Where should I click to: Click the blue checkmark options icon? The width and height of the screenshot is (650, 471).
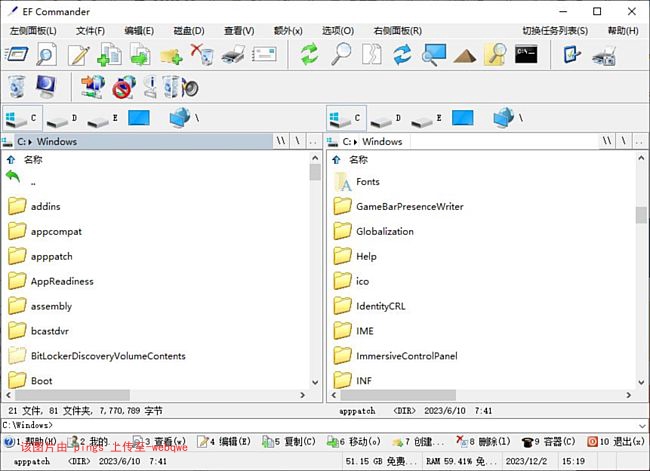tap(572, 54)
